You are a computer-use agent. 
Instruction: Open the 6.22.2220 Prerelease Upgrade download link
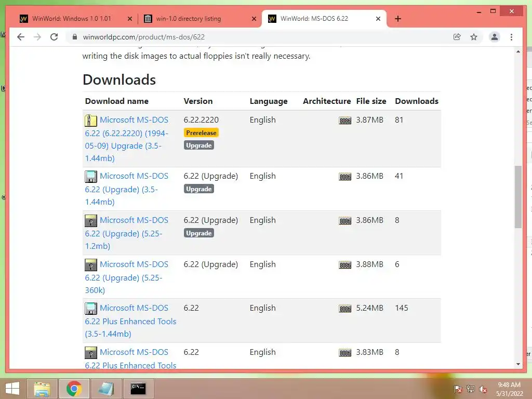point(127,139)
